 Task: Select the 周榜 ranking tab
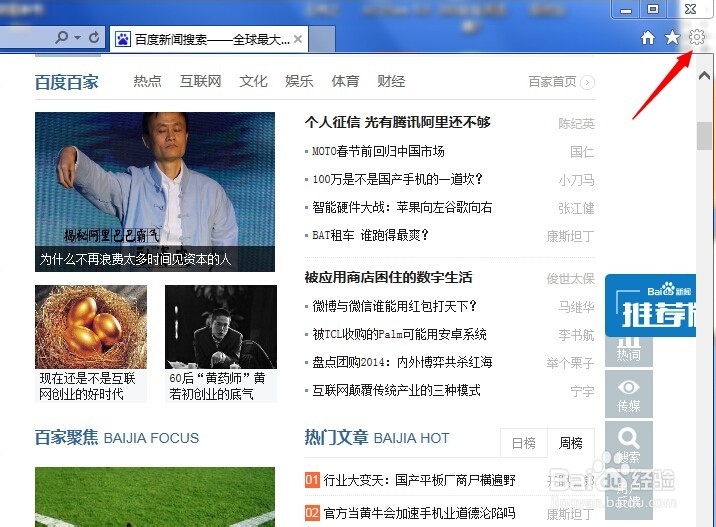[x=571, y=443]
